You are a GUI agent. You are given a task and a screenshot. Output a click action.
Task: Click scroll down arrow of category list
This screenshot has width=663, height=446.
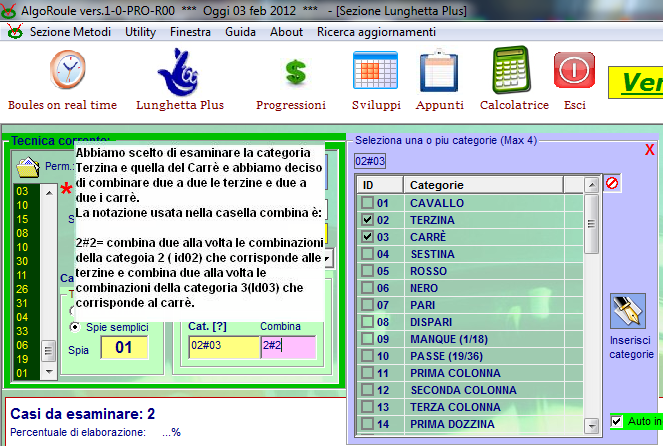[592, 425]
